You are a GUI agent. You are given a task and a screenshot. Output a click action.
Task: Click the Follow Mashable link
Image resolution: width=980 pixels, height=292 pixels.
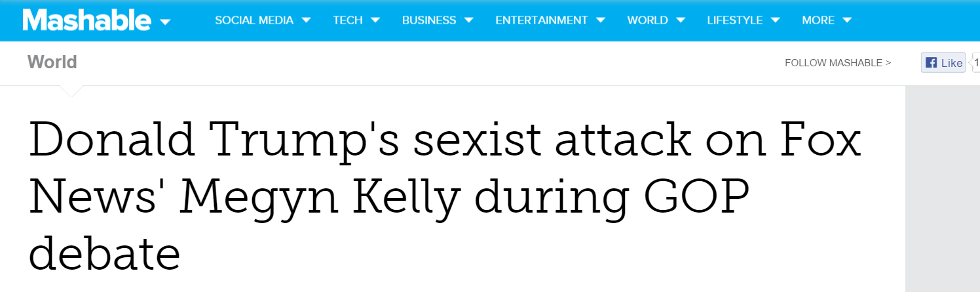(x=838, y=63)
